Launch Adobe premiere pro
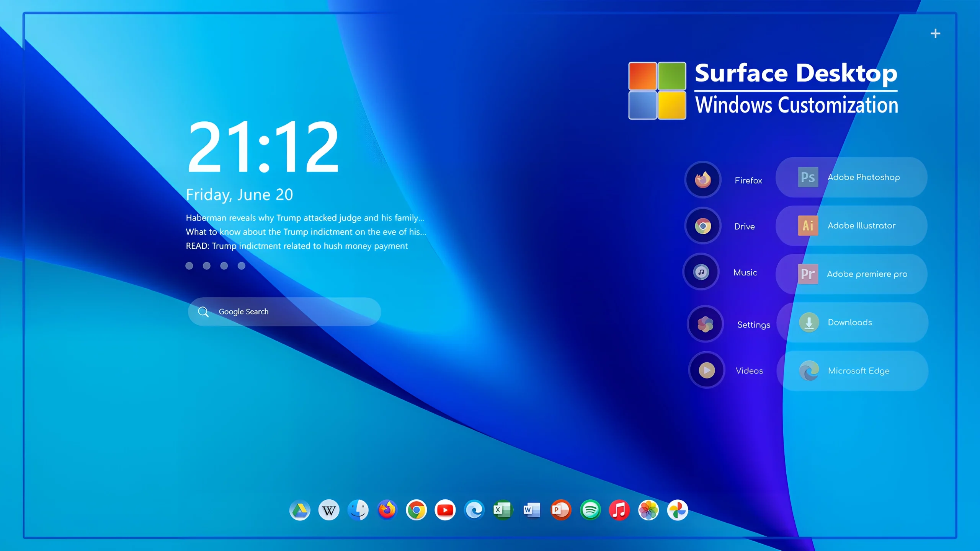980x551 pixels. click(x=851, y=274)
